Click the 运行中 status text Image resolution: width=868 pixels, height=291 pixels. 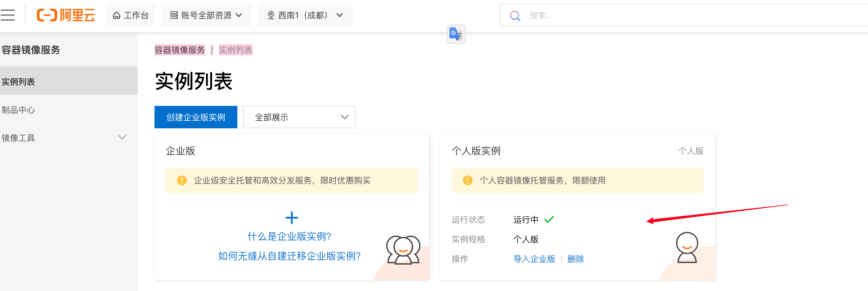526,220
